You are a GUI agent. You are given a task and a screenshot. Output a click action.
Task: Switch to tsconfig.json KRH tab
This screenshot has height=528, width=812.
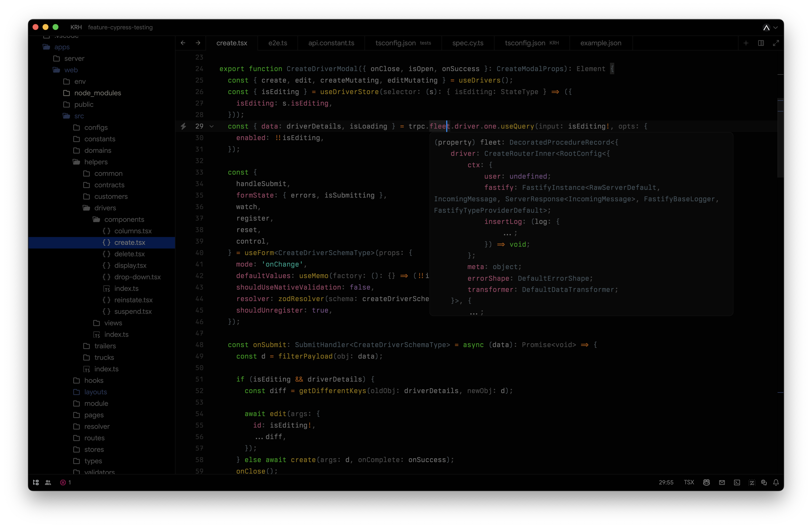pyautogui.click(x=531, y=43)
